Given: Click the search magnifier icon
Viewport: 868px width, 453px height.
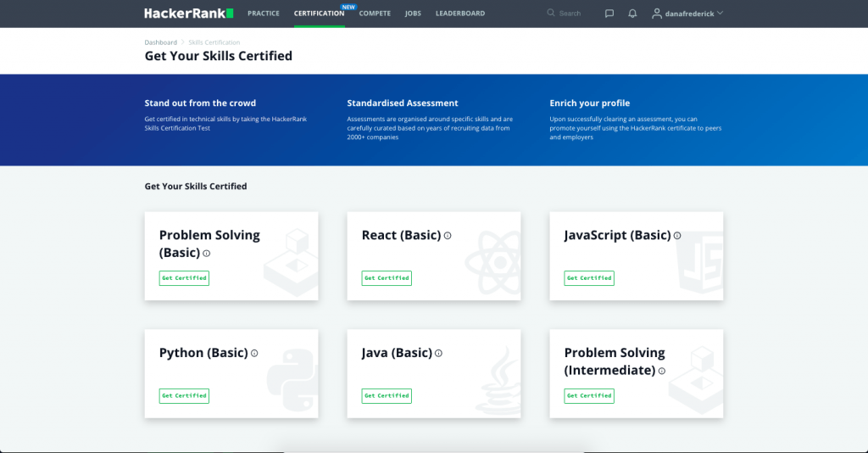Looking at the screenshot, I should [x=551, y=13].
